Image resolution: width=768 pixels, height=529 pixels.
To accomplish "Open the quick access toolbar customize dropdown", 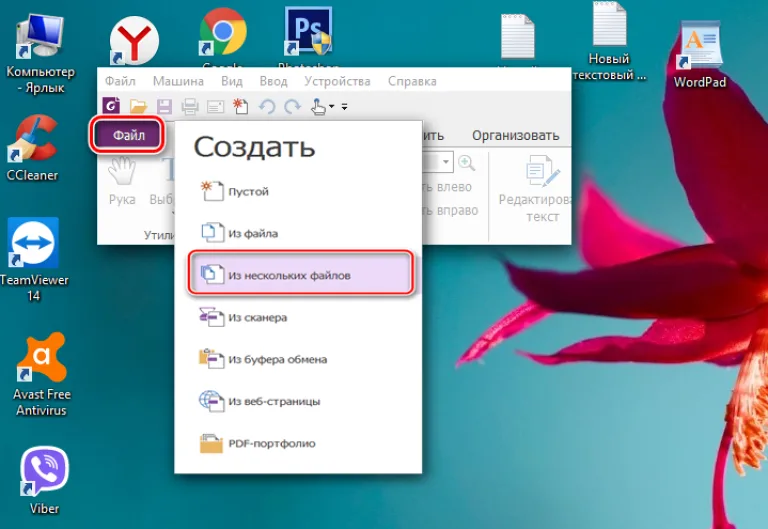I will [x=344, y=106].
